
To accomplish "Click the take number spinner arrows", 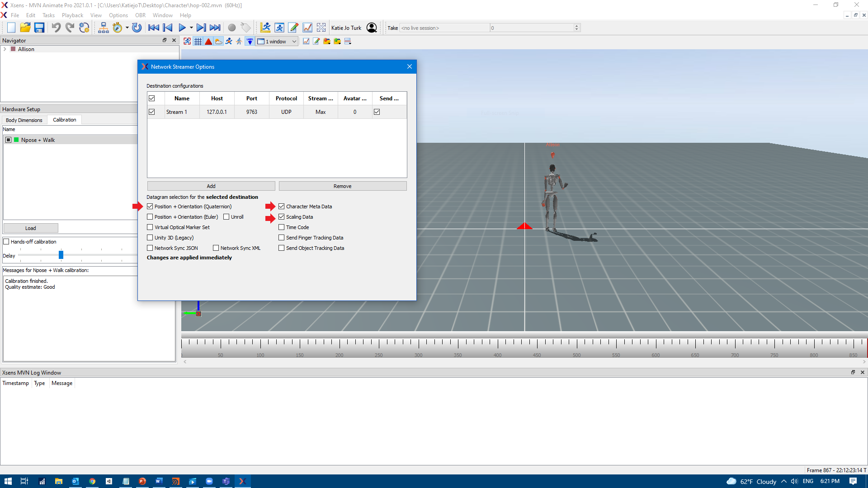I will point(576,28).
